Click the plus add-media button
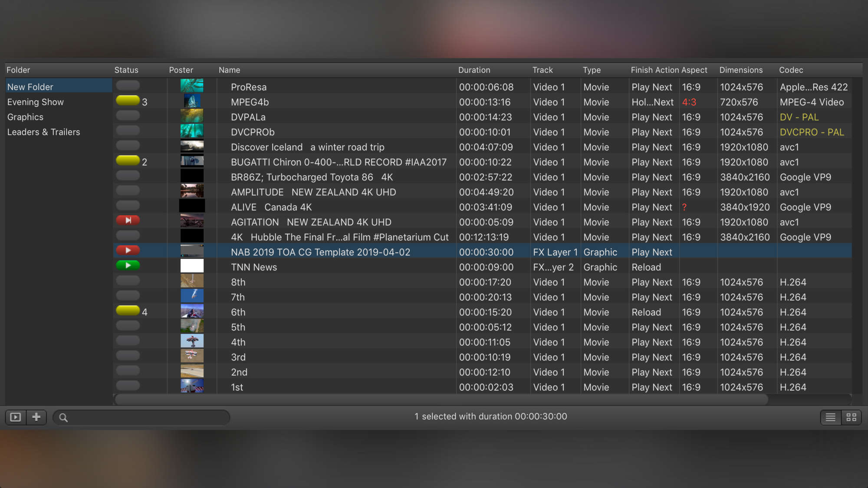Screen dimensions: 868x488 pyautogui.click(x=36, y=417)
